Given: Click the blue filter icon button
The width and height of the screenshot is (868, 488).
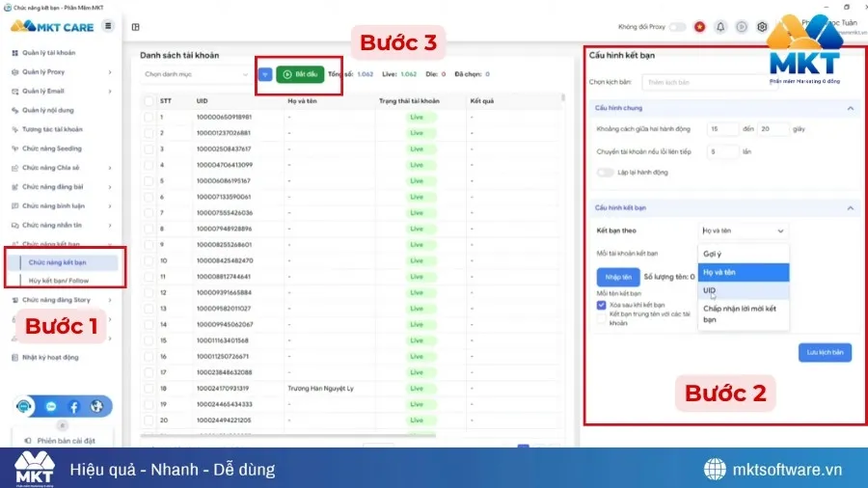Looking at the screenshot, I should point(265,74).
